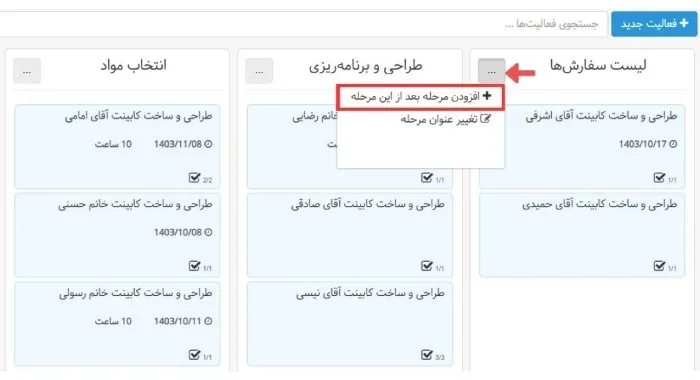This screenshot has height=380, width=700.
Task: Click 10 ساعت on خانم رسولی card
Action: (113, 322)
